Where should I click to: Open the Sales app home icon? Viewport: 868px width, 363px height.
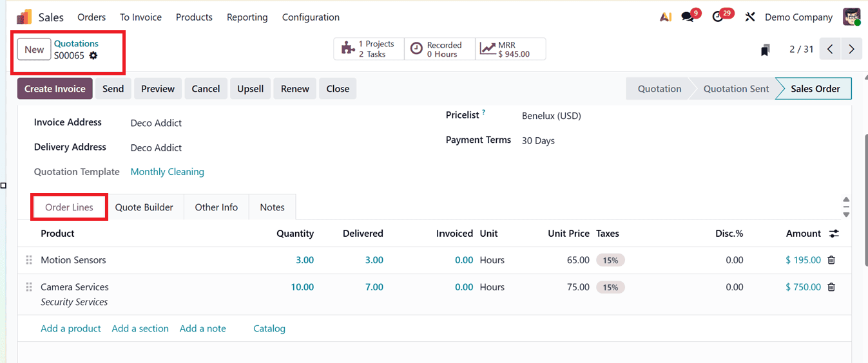[x=24, y=17]
